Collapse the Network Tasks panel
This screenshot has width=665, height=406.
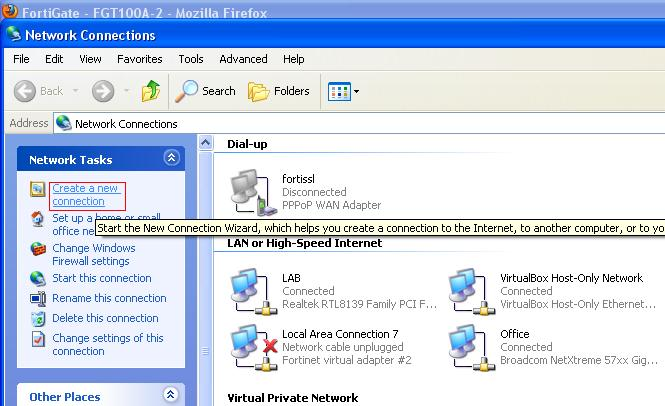(x=171, y=158)
